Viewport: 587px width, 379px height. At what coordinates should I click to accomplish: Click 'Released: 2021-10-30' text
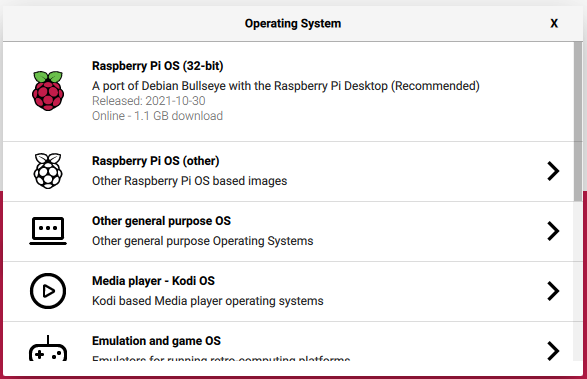(149, 101)
